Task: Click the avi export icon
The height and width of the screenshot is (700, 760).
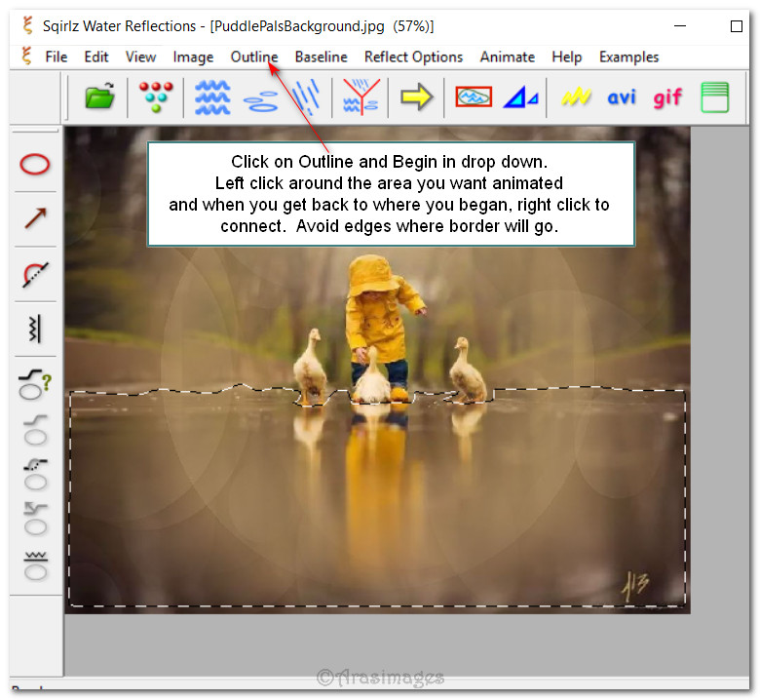Action: 622,97
